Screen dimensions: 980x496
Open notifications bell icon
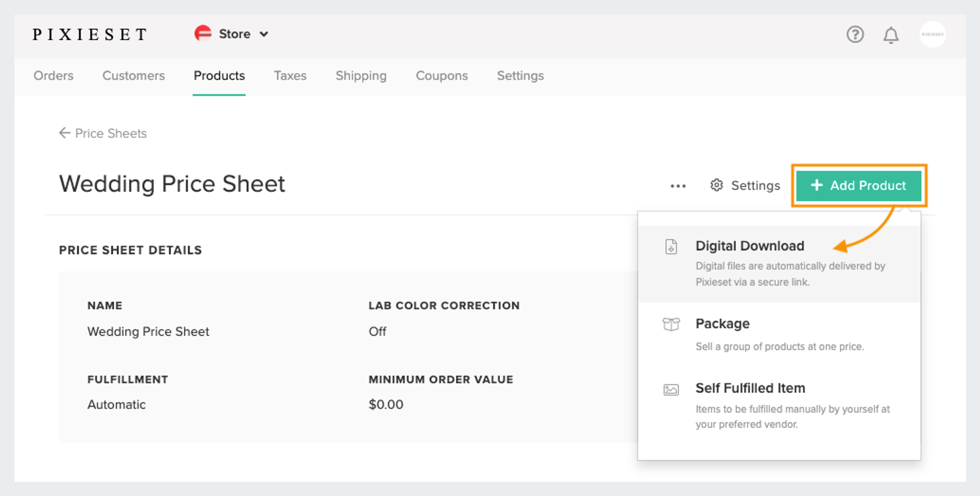coord(891,35)
